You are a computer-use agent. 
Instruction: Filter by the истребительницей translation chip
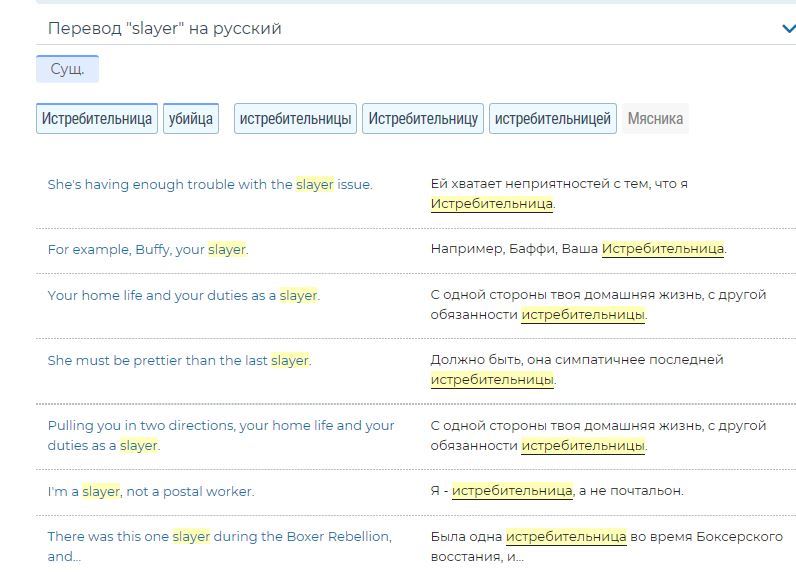pyautogui.click(x=552, y=119)
